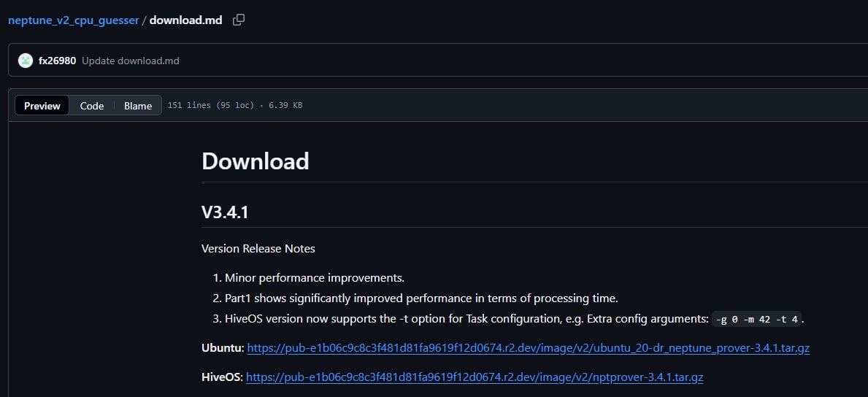The image size is (868, 397).
Task: Click the "Minor performance improvements" list item
Action: point(314,278)
